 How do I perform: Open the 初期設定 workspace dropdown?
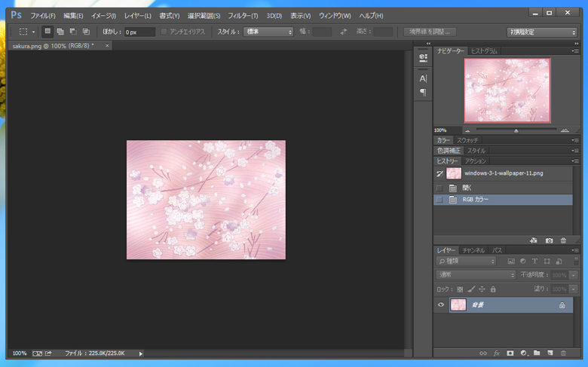pyautogui.click(x=542, y=32)
